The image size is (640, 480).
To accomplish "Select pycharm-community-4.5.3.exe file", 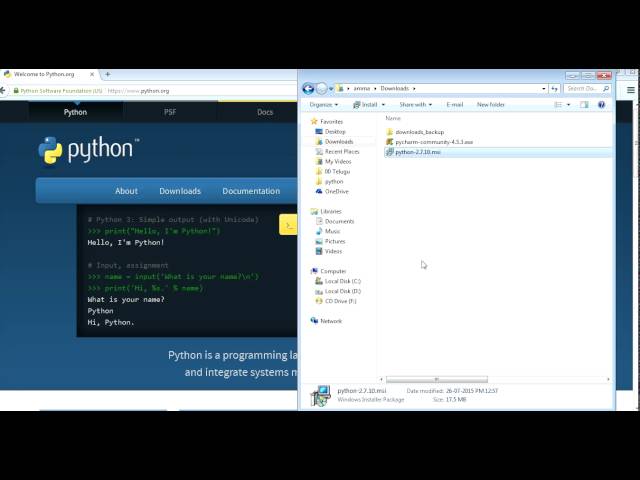I will [429, 142].
